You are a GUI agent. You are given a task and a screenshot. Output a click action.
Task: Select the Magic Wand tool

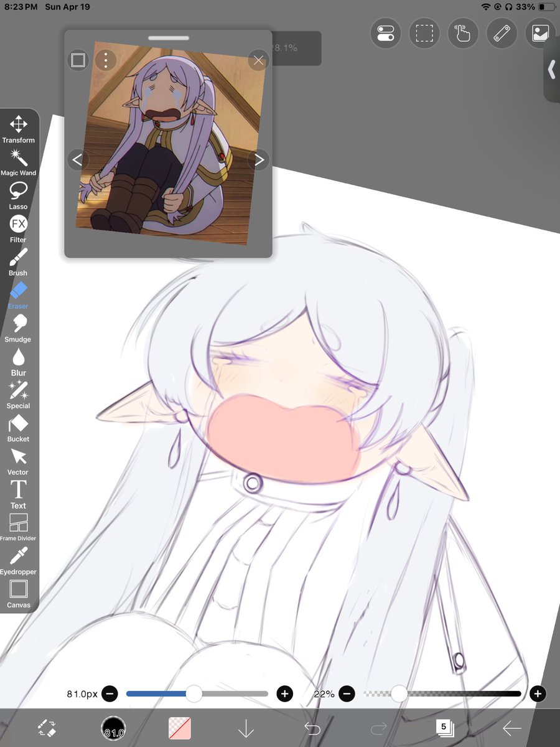(18, 162)
